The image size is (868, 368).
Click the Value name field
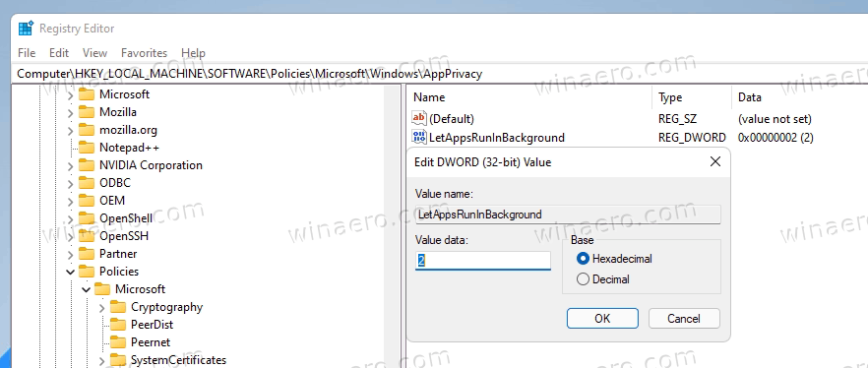coord(568,215)
